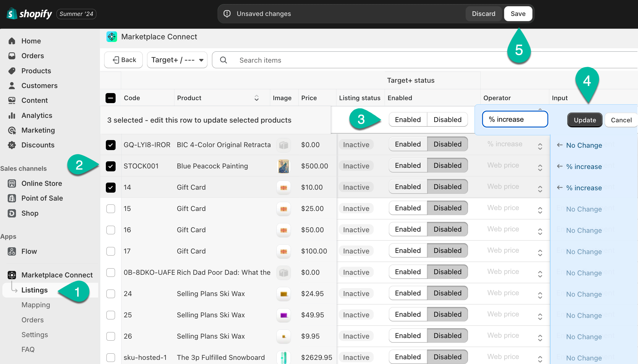The height and width of the screenshot is (364, 638).
Task: Click the Discounts badge icon
Action: (12, 145)
